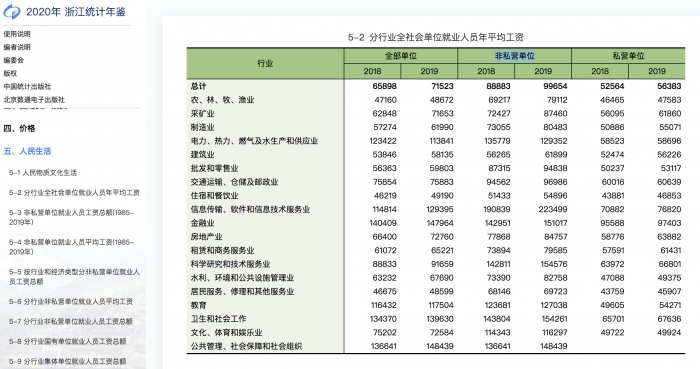This screenshot has width=700, height=369.
Task: Click 中国统计出版社 in the sidebar
Action: coord(27,87)
